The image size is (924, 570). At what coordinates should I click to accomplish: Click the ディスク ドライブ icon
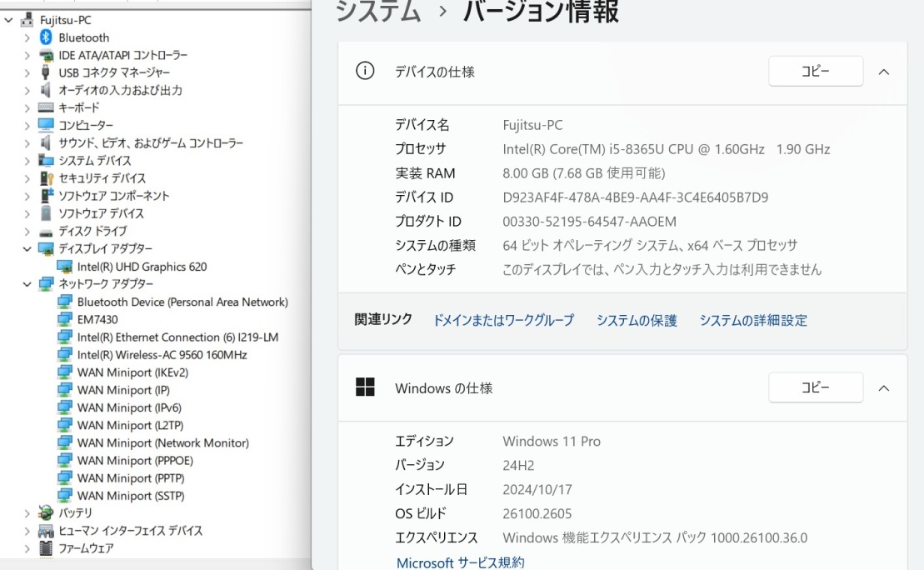pos(46,232)
